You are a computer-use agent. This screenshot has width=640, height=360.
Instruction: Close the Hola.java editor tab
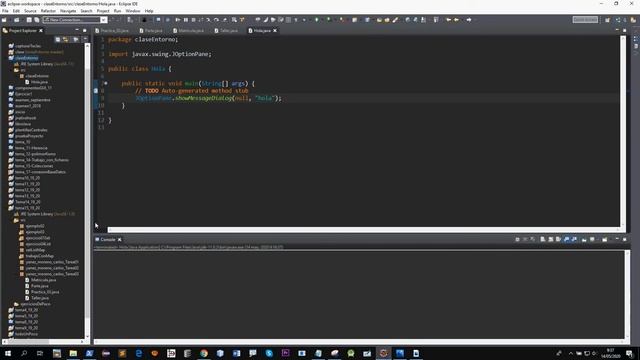[x=275, y=31]
